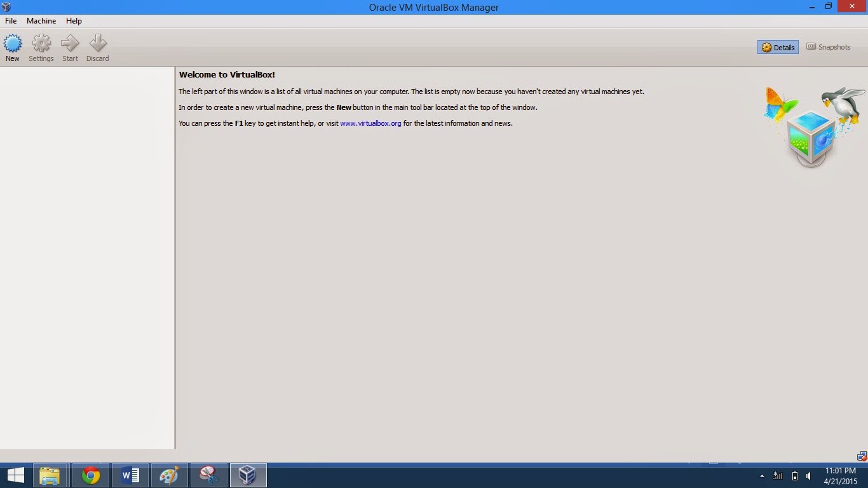Click the battery tray icon
This screenshot has width=868, height=488.
pos(794,476)
